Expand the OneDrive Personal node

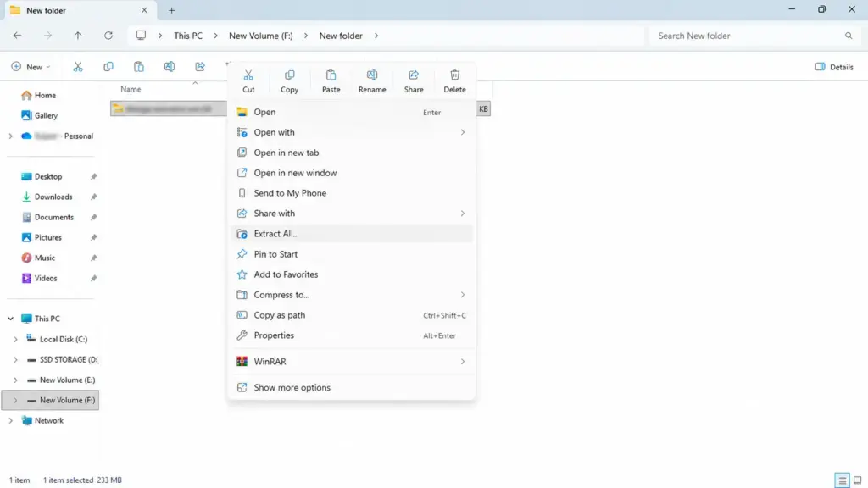pos(10,136)
